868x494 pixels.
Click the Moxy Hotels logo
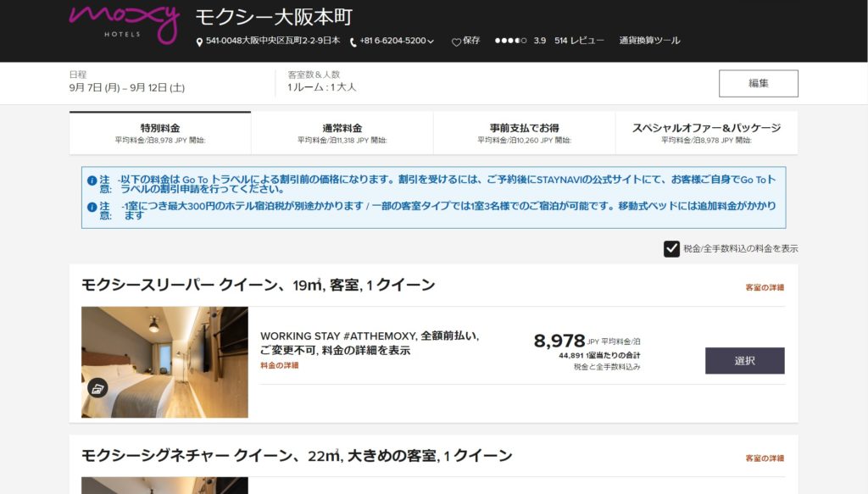(x=124, y=23)
